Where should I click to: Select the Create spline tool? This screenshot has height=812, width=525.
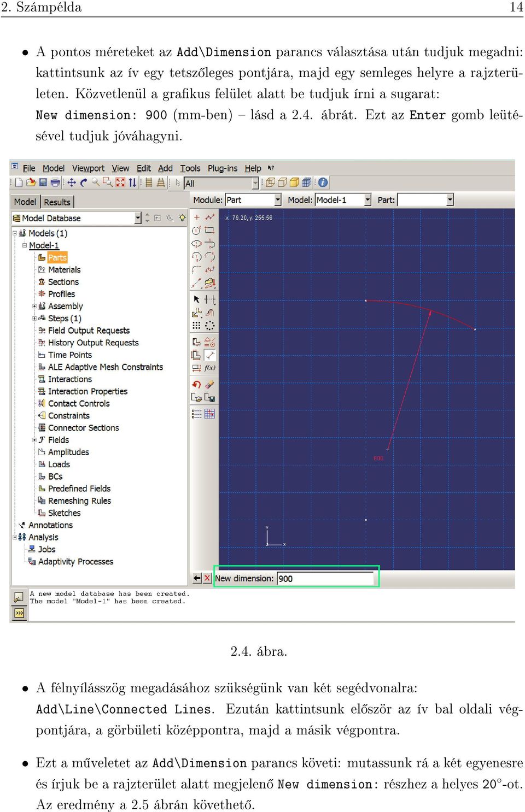pyautogui.click(x=210, y=269)
